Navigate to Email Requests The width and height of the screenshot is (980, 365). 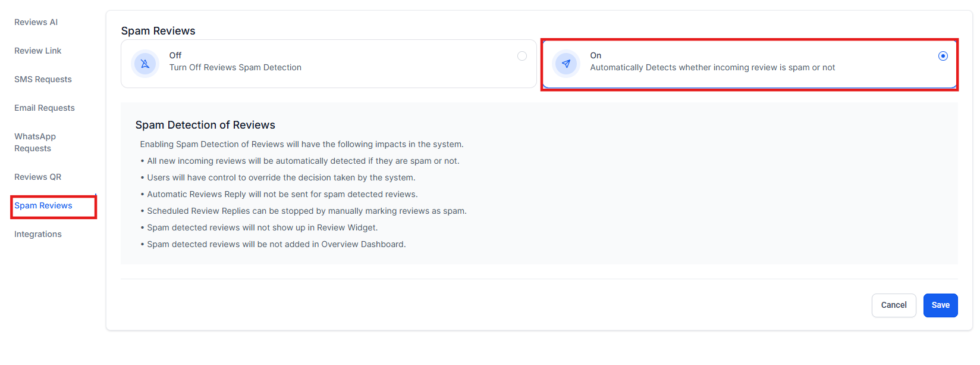click(45, 108)
